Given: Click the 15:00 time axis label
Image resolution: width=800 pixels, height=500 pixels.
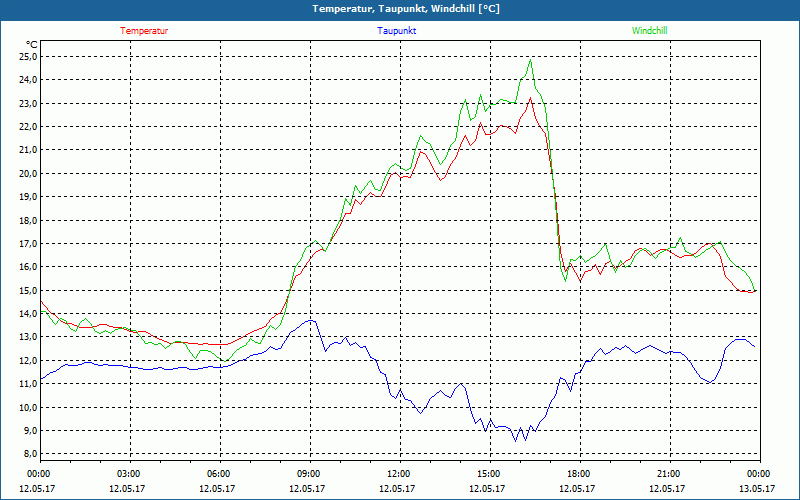Looking at the screenshot, I should [489, 474].
